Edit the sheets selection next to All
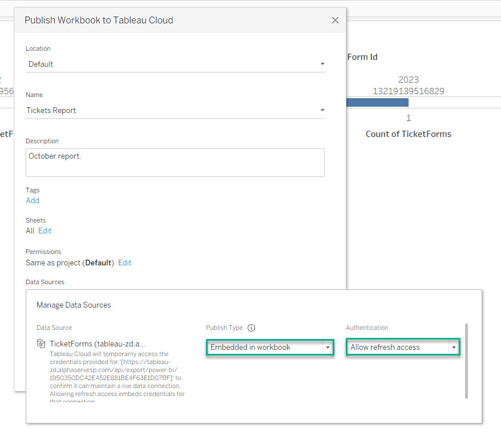501x448 pixels. coord(45,231)
